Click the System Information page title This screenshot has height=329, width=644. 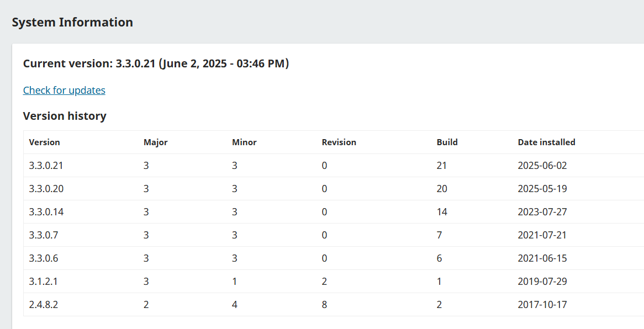[x=72, y=22]
